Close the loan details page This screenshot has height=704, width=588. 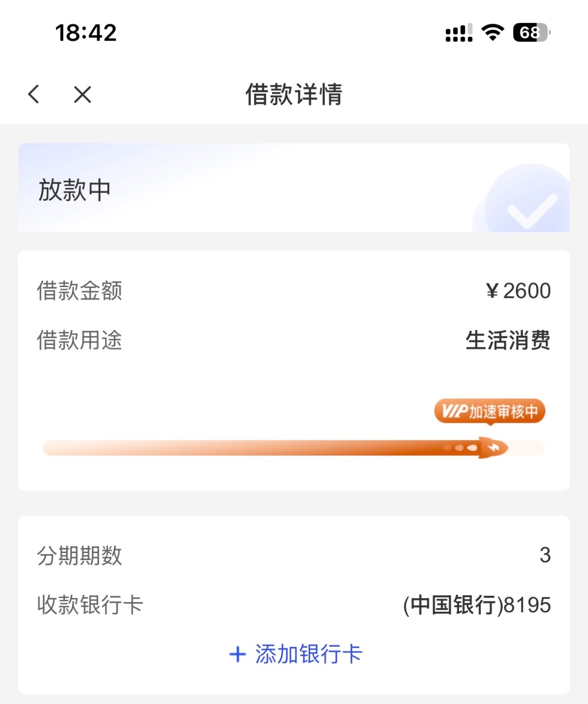click(82, 95)
